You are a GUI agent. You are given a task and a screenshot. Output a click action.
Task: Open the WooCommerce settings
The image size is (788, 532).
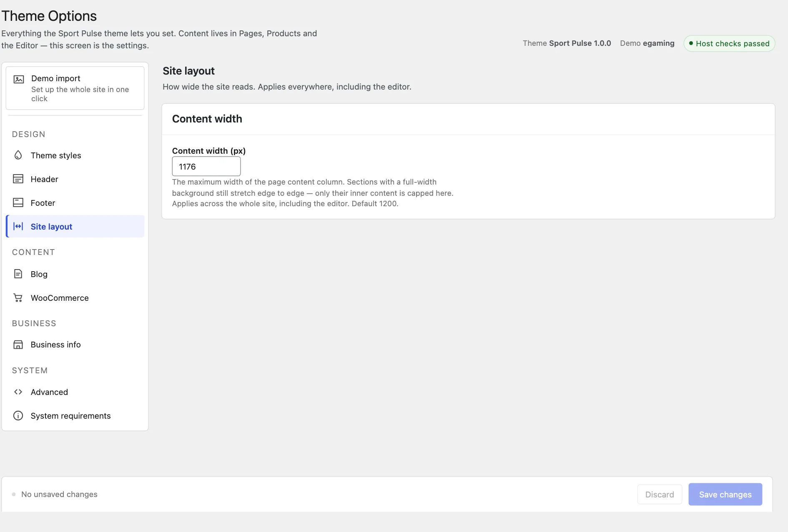75,298
